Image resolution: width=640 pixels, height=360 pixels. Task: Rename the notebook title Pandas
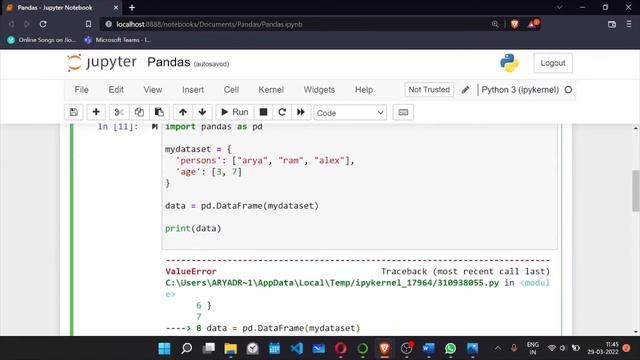tap(169, 62)
